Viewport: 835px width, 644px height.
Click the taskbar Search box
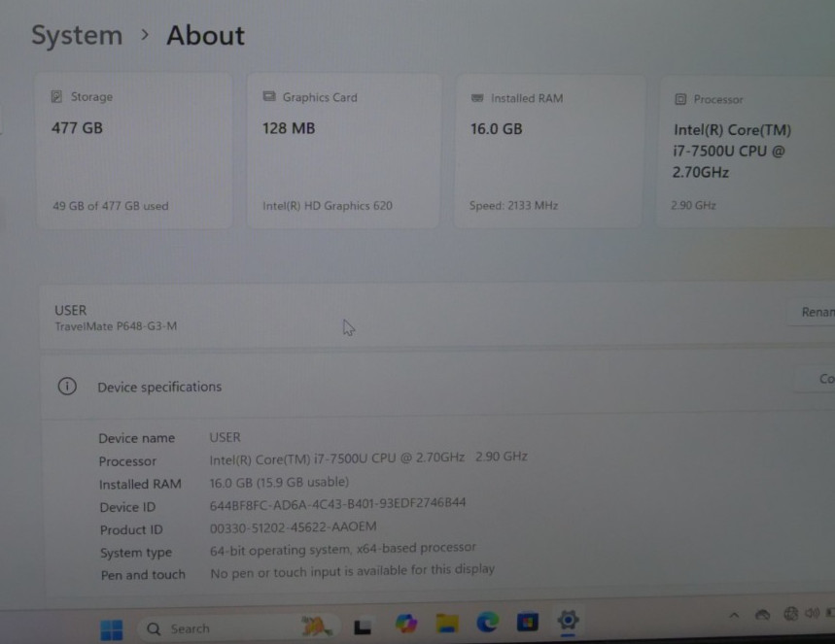[240, 628]
